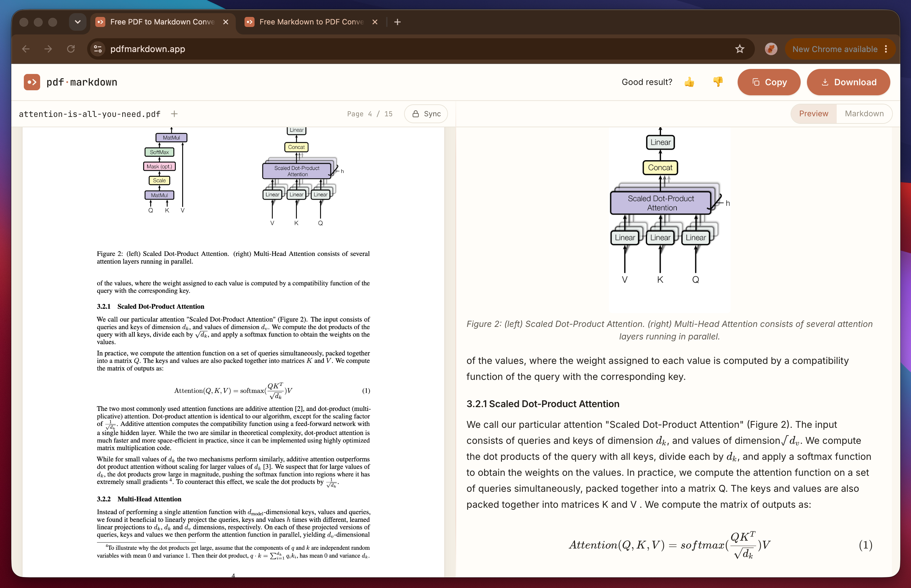Click the rendered Attention equation in the preview

[669, 545]
